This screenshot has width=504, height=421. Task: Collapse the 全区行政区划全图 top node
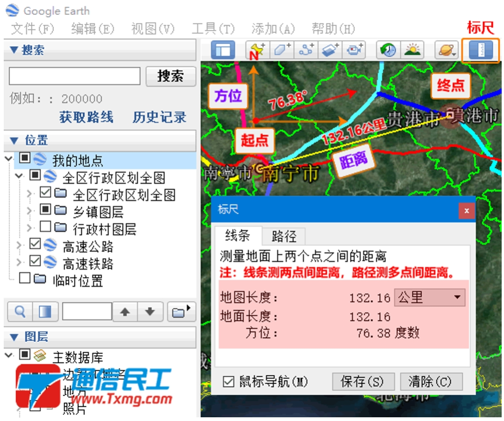[19, 176]
